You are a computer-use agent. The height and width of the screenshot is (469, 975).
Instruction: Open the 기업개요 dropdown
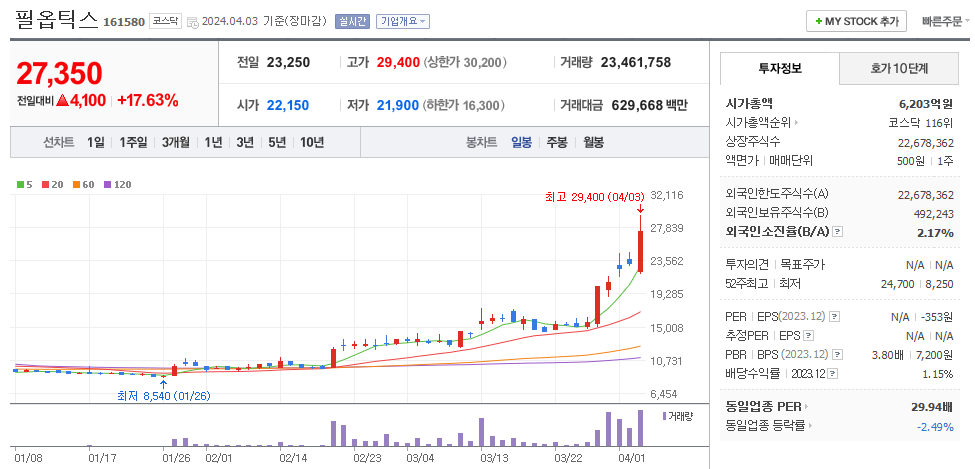pyautogui.click(x=402, y=22)
